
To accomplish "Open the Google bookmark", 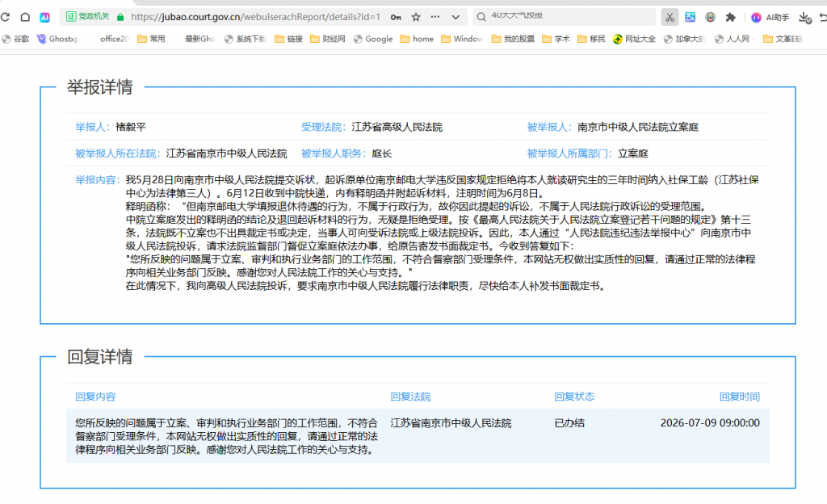I will click(x=373, y=39).
